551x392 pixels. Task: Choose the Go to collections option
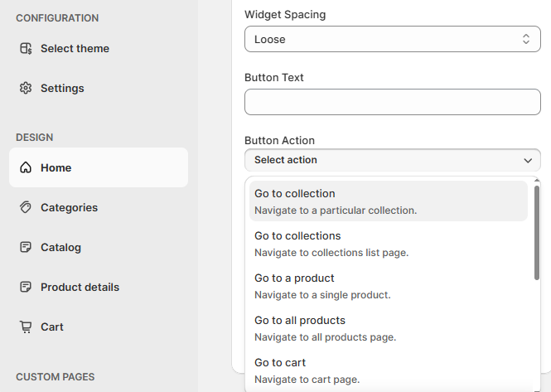tap(389, 244)
